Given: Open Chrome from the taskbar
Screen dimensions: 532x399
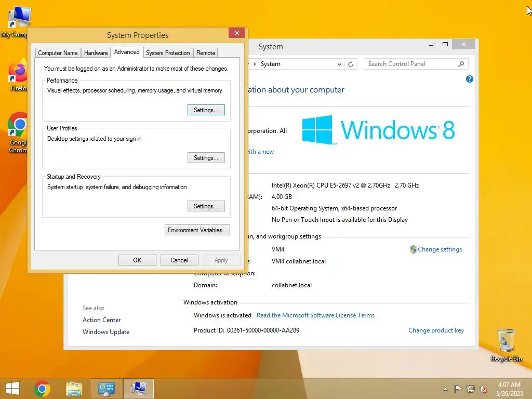Looking at the screenshot, I should pos(42,389).
